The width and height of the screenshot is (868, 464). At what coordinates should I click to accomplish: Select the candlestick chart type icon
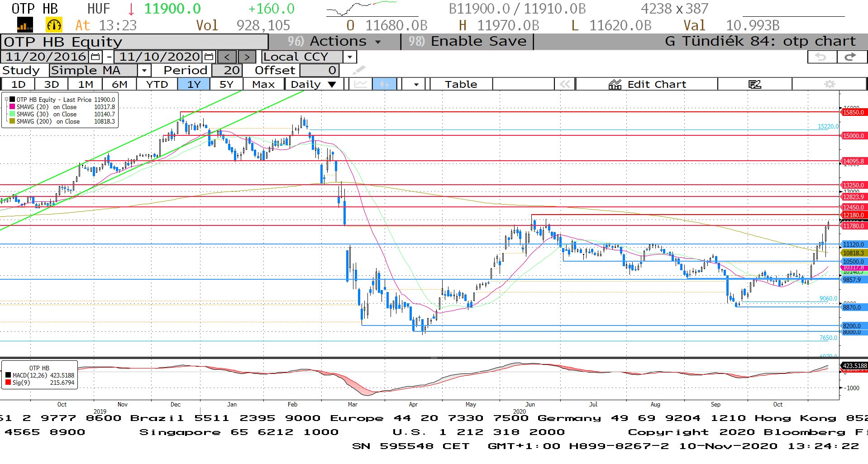(x=384, y=84)
